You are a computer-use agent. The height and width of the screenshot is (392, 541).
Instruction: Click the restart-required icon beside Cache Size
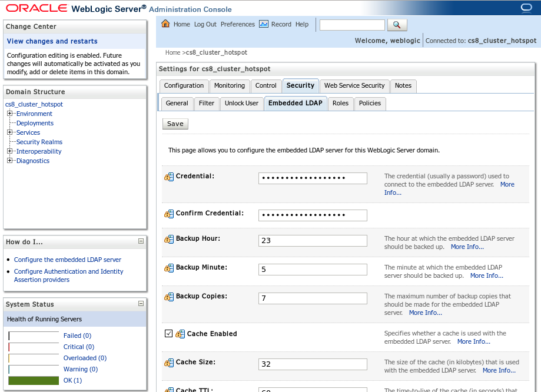pyautogui.click(x=169, y=363)
